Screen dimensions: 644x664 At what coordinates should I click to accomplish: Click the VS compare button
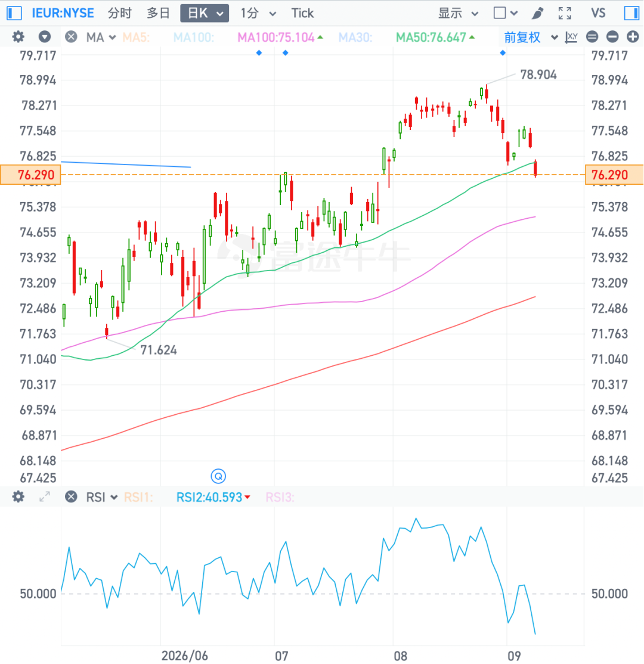[598, 13]
